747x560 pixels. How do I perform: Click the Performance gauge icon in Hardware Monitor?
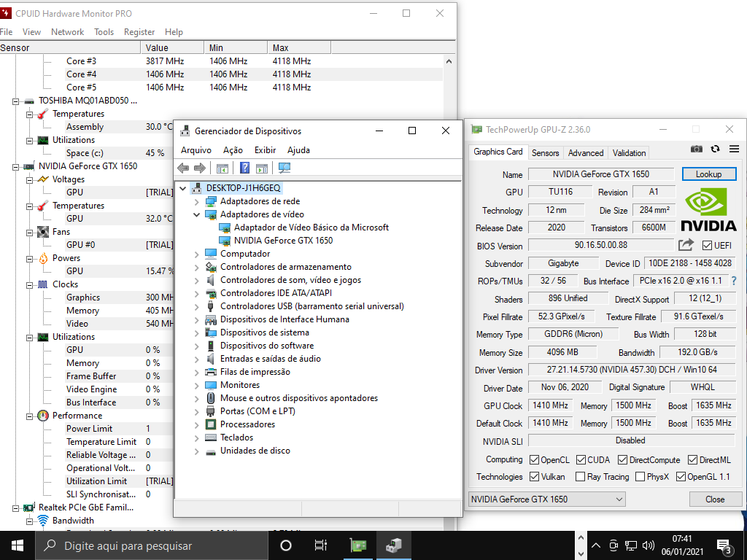click(43, 416)
